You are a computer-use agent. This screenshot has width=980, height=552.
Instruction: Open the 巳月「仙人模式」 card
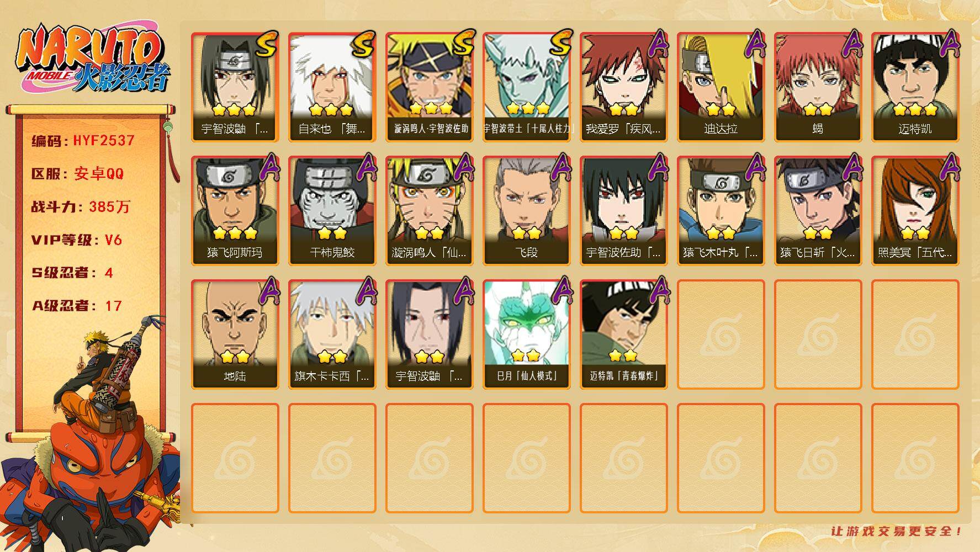(526, 335)
